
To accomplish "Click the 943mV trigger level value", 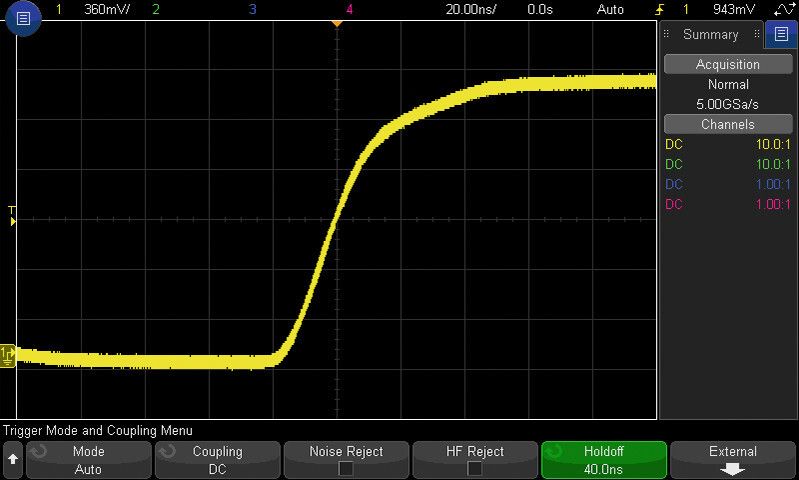I will click(x=734, y=9).
